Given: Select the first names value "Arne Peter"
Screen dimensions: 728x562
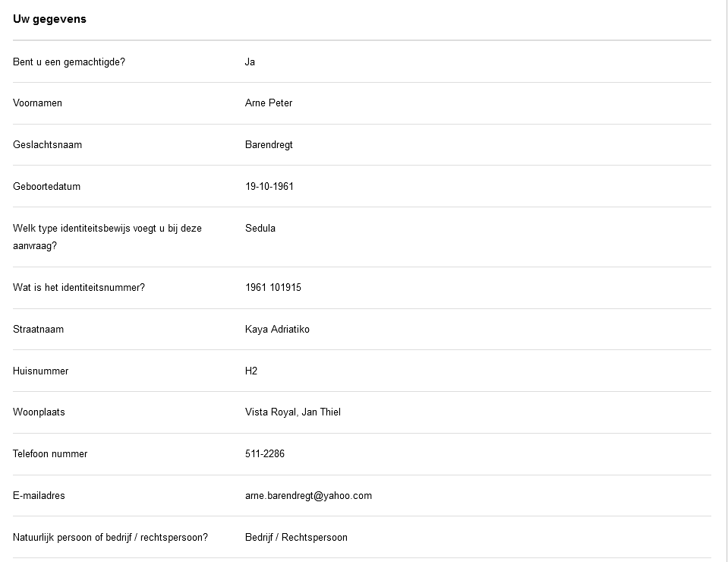Looking at the screenshot, I should coord(269,103).
